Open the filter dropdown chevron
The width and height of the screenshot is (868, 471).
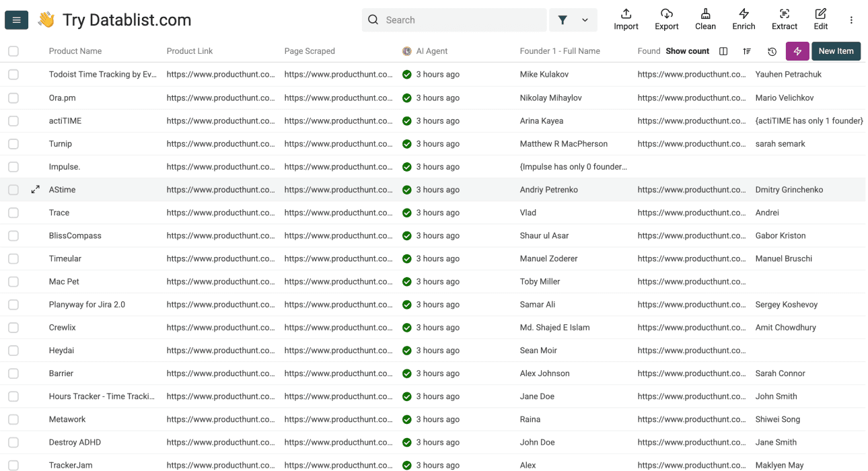pos(584,20)
